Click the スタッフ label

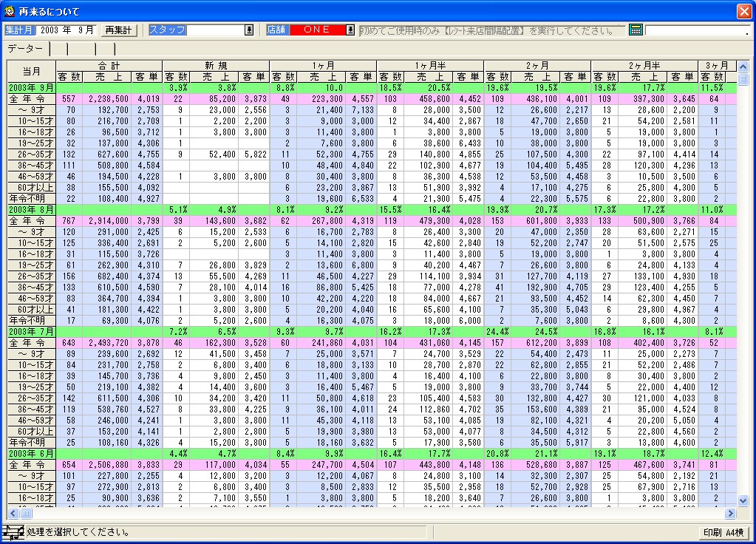[x=167, y=30]
